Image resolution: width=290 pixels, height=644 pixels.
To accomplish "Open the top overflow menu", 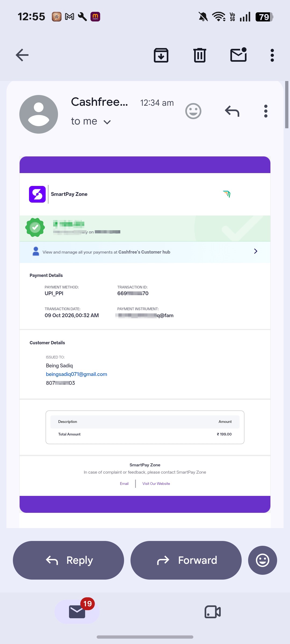I will click(272, 55).
